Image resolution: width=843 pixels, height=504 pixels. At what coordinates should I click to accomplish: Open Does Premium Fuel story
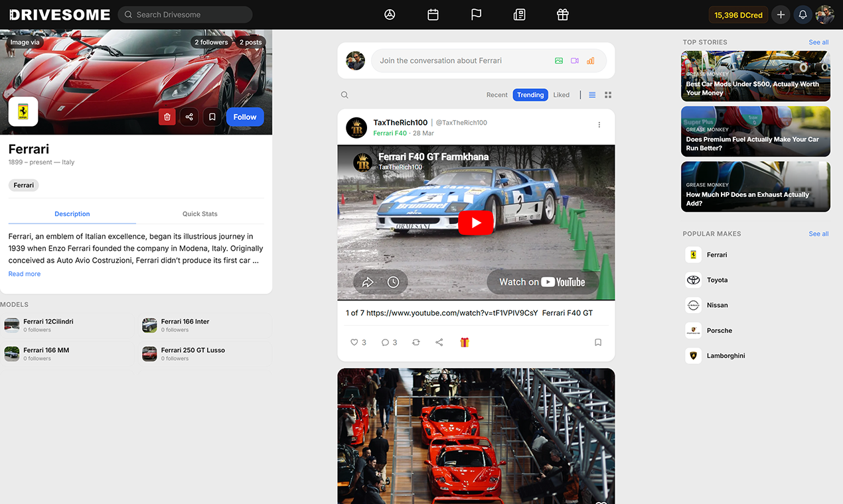click(x=755, y=131)
